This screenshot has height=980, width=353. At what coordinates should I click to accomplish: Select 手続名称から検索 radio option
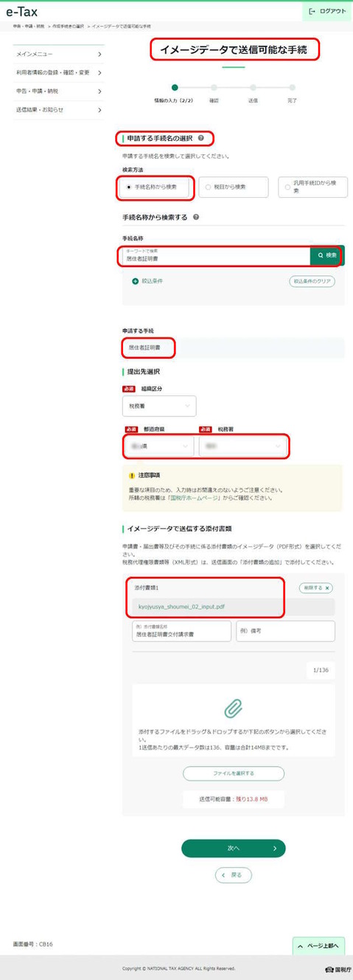tap(157, 187)
